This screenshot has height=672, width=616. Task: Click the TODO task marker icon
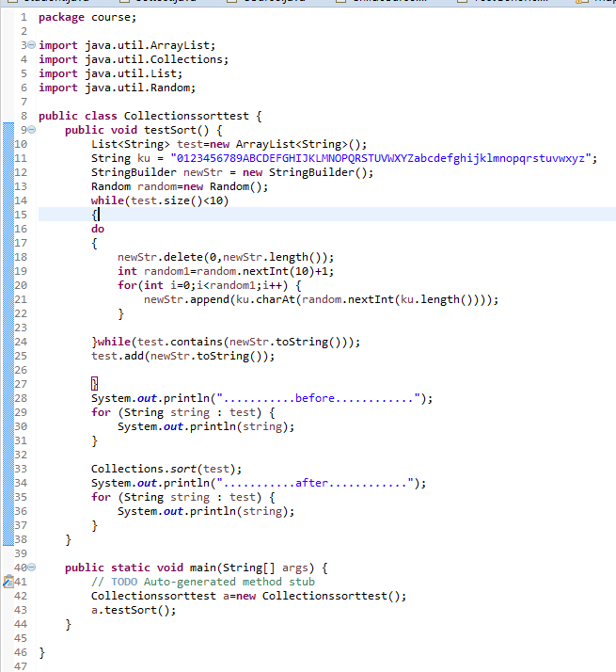[x=8, y=582]
